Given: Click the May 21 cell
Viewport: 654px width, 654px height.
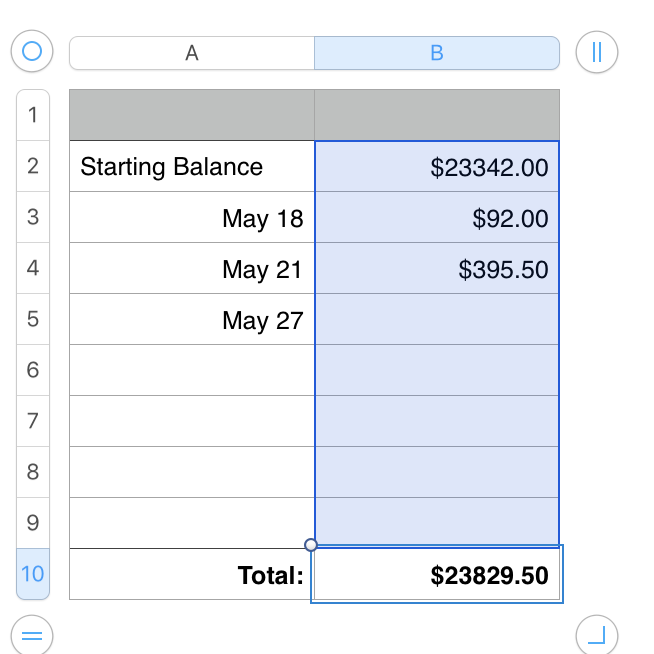Looking at the screenshot, I should coord(192,269).
